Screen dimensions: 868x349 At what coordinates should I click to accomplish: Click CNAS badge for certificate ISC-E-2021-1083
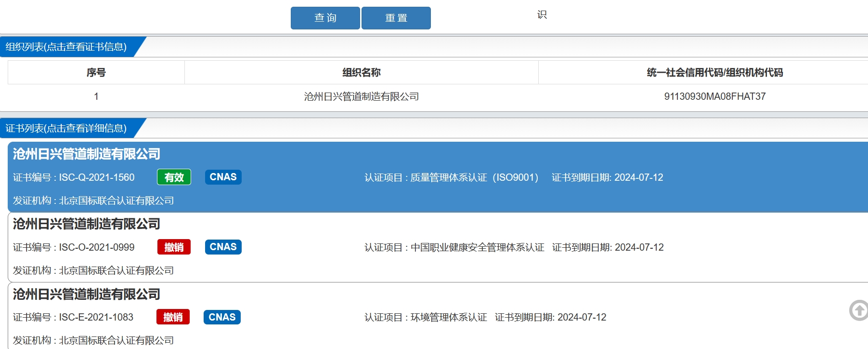point(222,317)
